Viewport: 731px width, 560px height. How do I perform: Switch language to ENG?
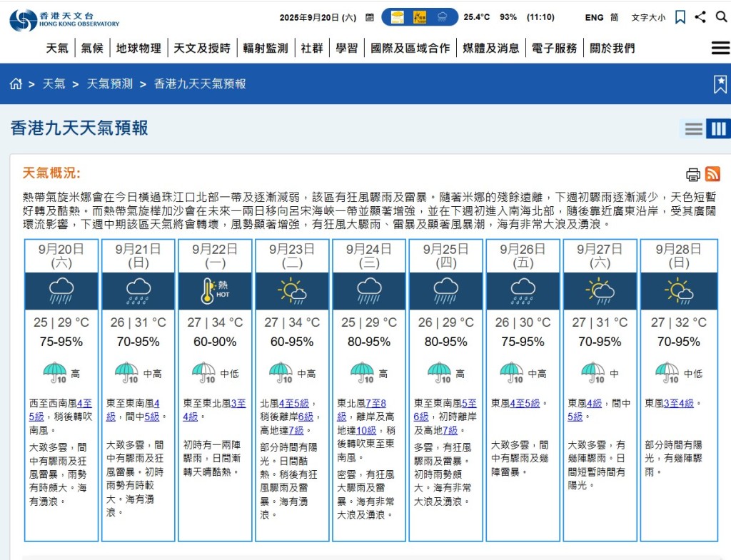tap(595, 18)
